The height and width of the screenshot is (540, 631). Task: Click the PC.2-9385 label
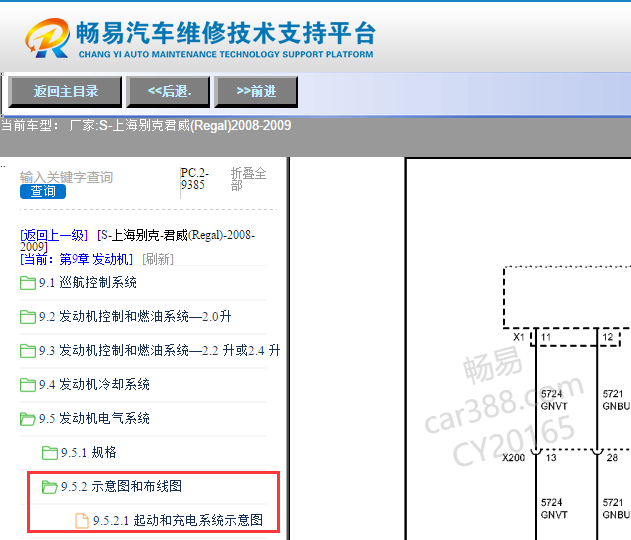[x=194, y=179]
